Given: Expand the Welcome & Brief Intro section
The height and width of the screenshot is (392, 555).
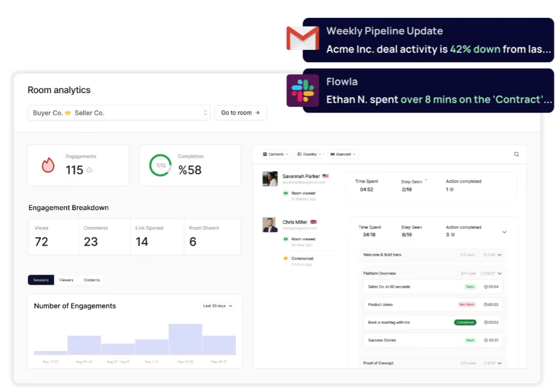Looking at the screenshot, I should click(499, 254).
